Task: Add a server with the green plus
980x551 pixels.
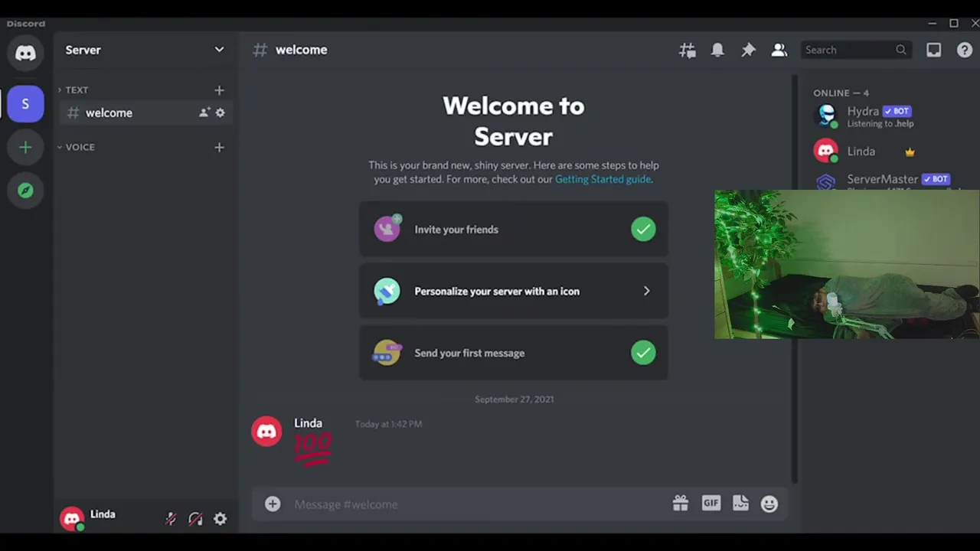Action: (x=25, y=147)
